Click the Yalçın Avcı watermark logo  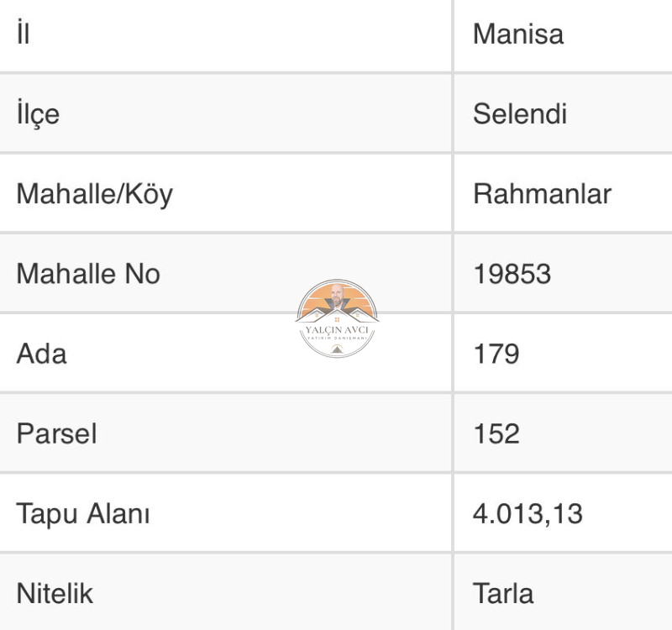pos(337,318)
